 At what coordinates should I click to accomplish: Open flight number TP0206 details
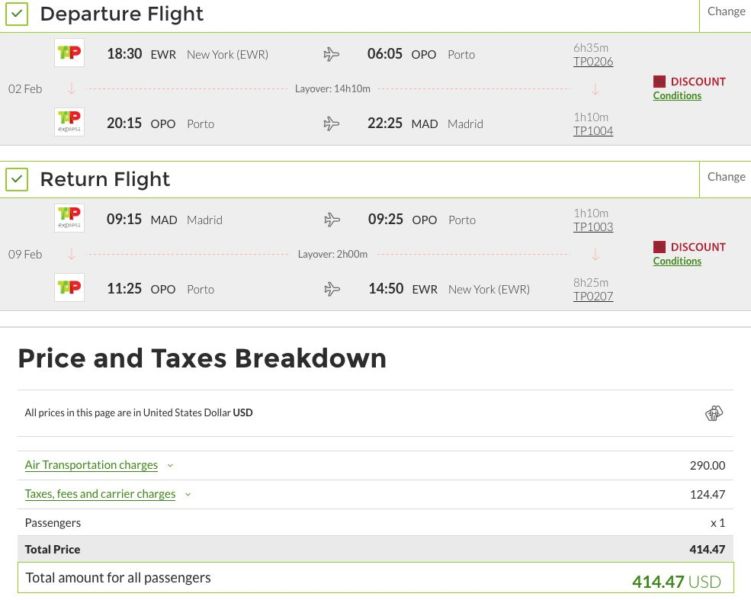pyautogui.click(x=593, y=62)
